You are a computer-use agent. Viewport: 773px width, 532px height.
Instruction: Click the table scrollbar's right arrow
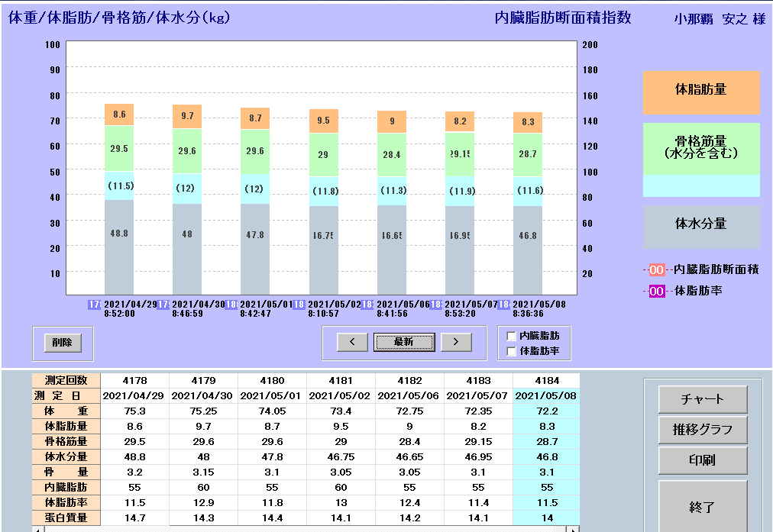click(x=573, y=528)
